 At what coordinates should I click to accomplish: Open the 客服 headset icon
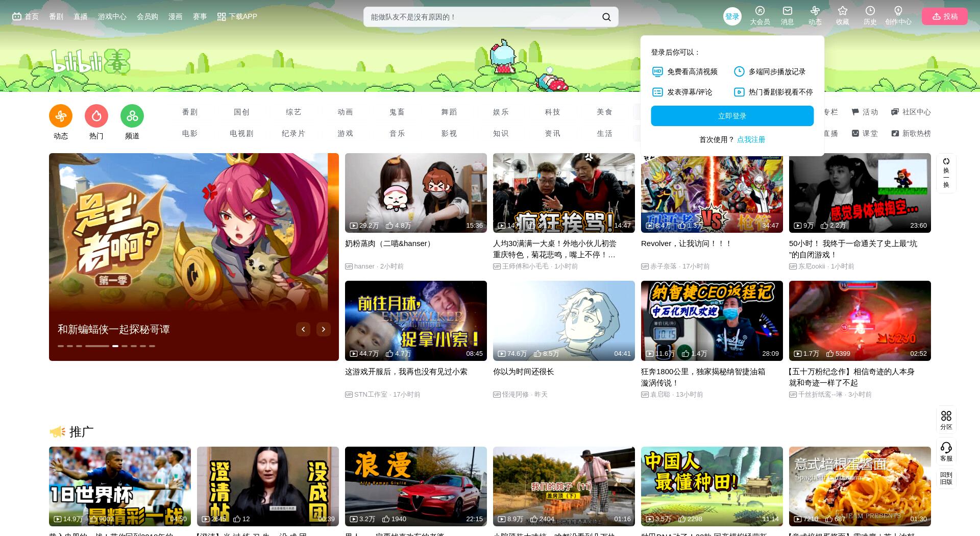point(946,448)
